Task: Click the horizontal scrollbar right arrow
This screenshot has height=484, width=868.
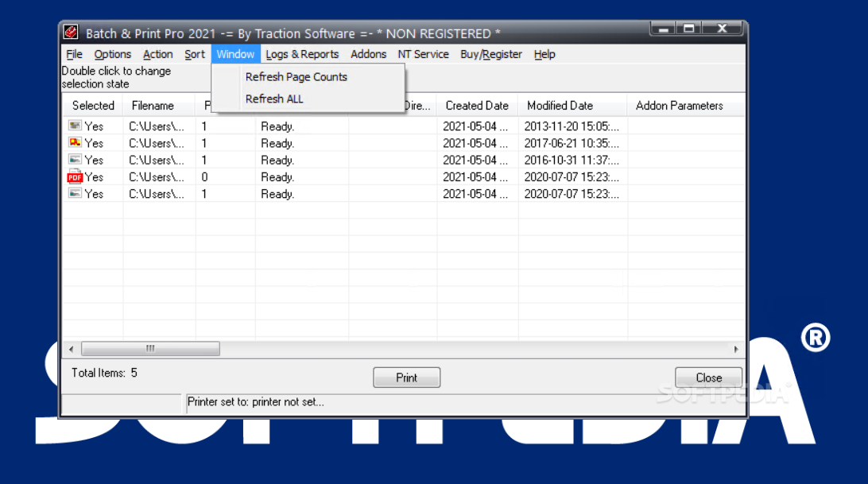Action: click(736, 349)
